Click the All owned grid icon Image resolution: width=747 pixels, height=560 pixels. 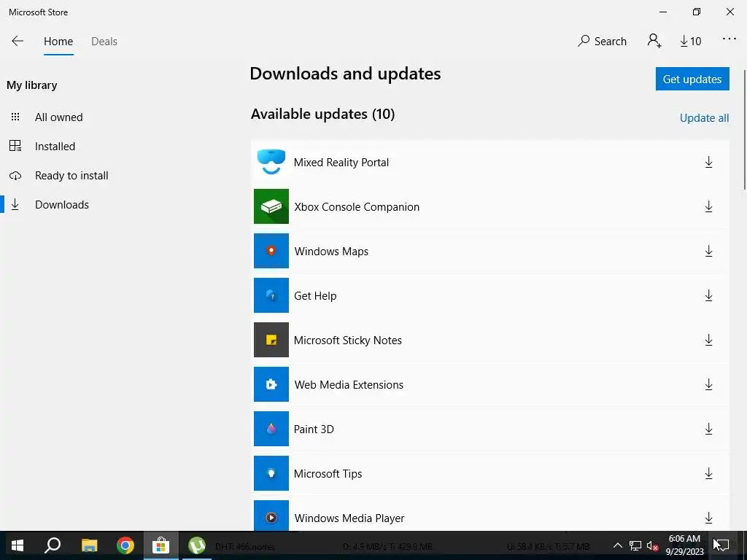point(15,117)
